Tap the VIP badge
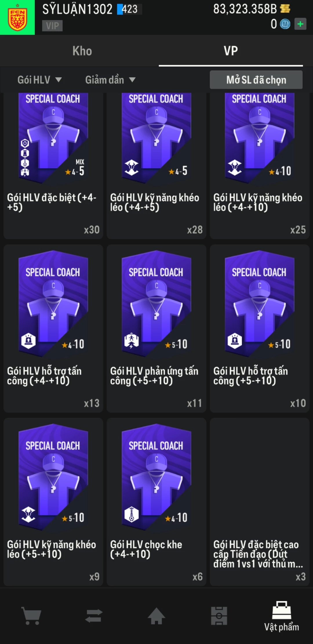 [52, 26]
